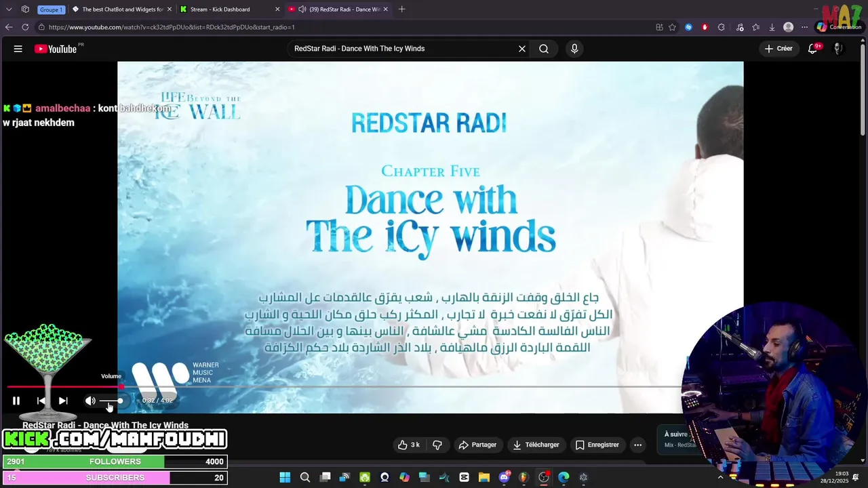Open the browser downloads icon
The image size is (868, 488).
(x=772, y=27)
